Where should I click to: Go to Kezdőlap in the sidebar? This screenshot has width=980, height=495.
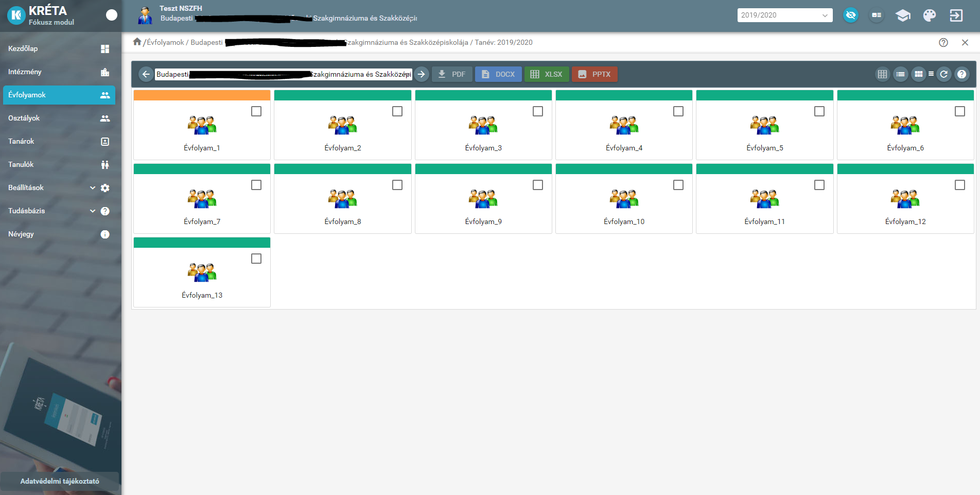[59, 48]
